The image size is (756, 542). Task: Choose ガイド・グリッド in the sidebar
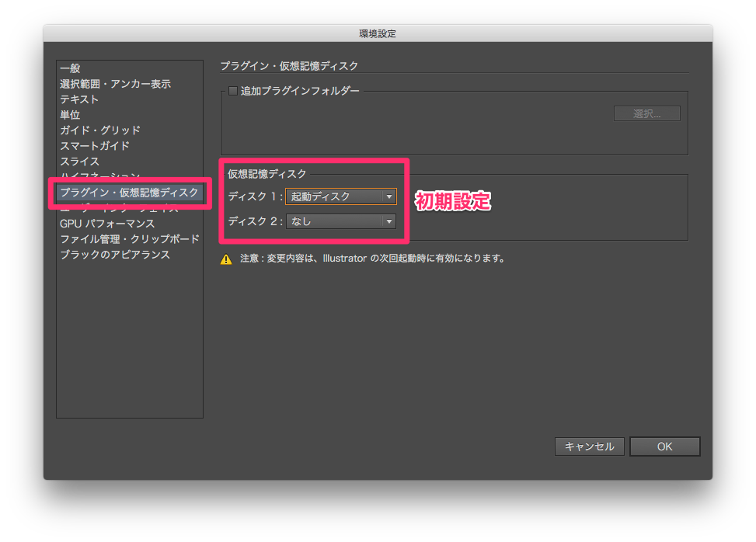pyautogui.click(x=99, y=130)
